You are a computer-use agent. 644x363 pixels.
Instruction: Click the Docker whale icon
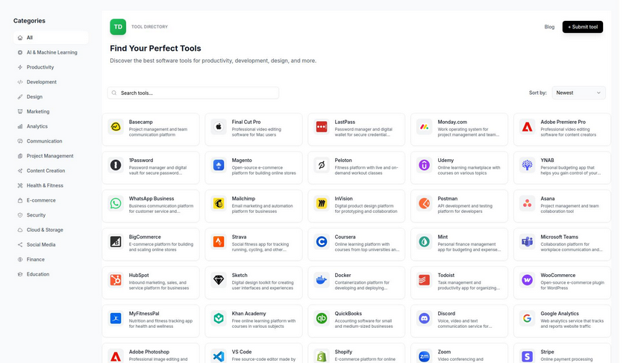[x=322, y=280]
